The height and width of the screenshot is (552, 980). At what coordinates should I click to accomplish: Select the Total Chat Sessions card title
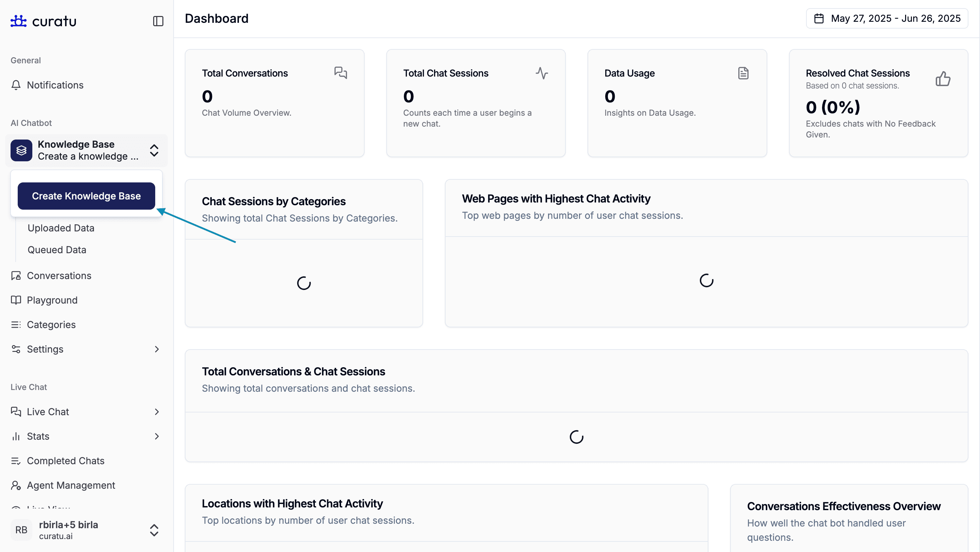(446, 73)
